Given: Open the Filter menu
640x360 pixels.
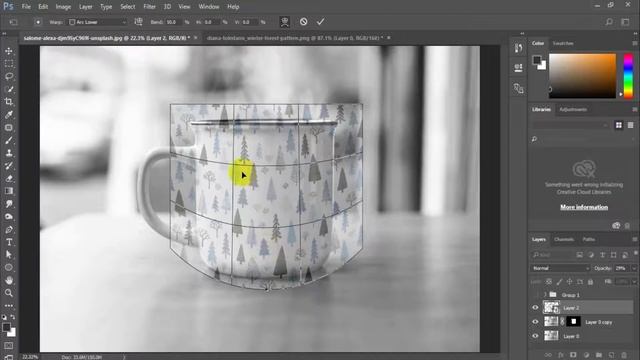Looking at the screenshot, I should coord(149,7).
